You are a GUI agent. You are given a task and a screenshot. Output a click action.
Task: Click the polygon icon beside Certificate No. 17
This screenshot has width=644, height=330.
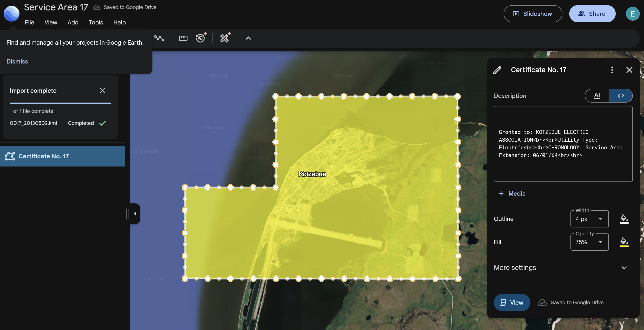(10, 156)
